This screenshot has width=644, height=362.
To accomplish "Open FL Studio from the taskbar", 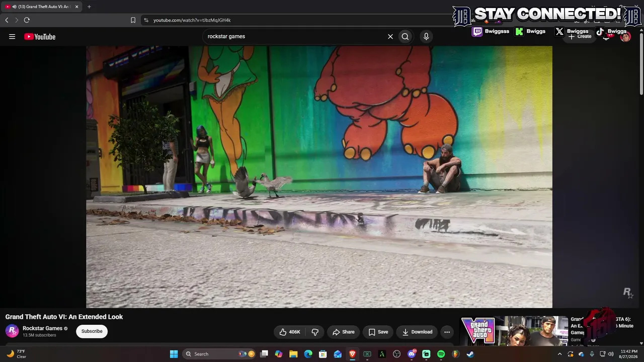I will point(456,354).
